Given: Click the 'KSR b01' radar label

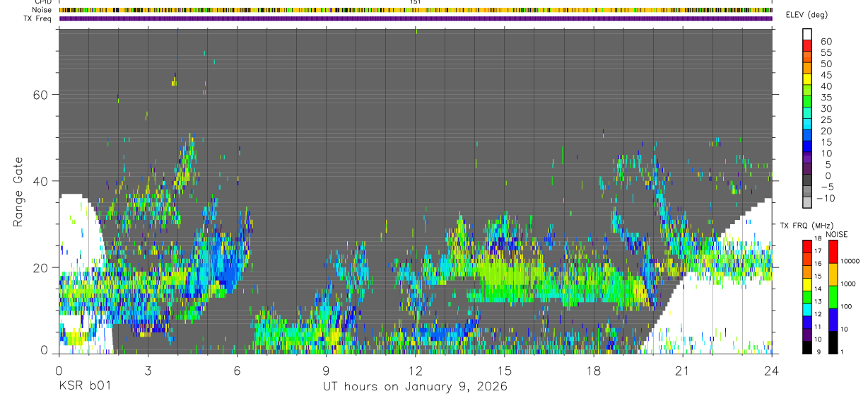Looking at the screenshot, I should [x=84, y=386].
